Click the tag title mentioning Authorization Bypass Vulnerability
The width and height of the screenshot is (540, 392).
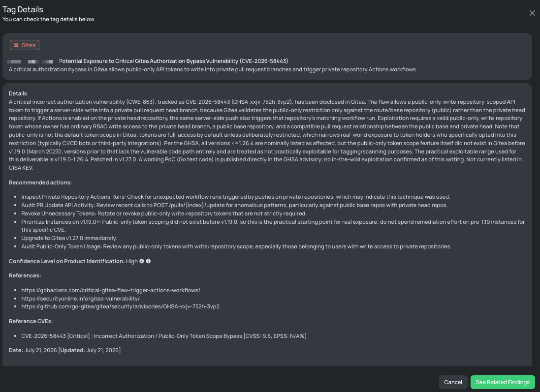tap(173, 61)
